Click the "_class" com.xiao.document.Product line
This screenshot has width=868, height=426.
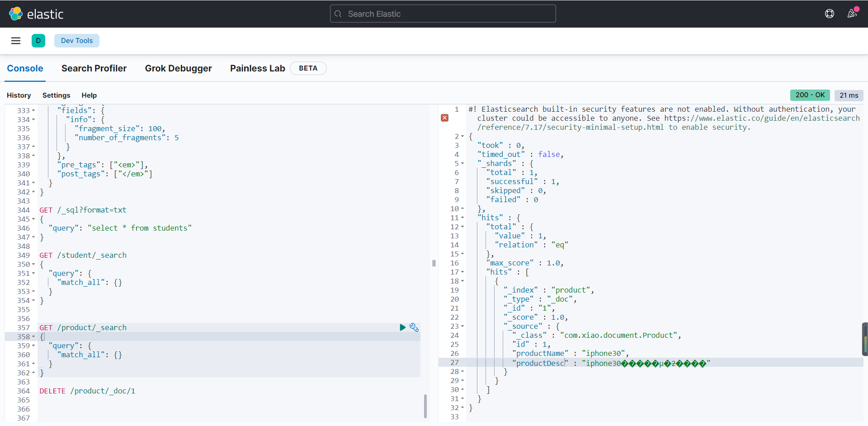click(597, 335)
